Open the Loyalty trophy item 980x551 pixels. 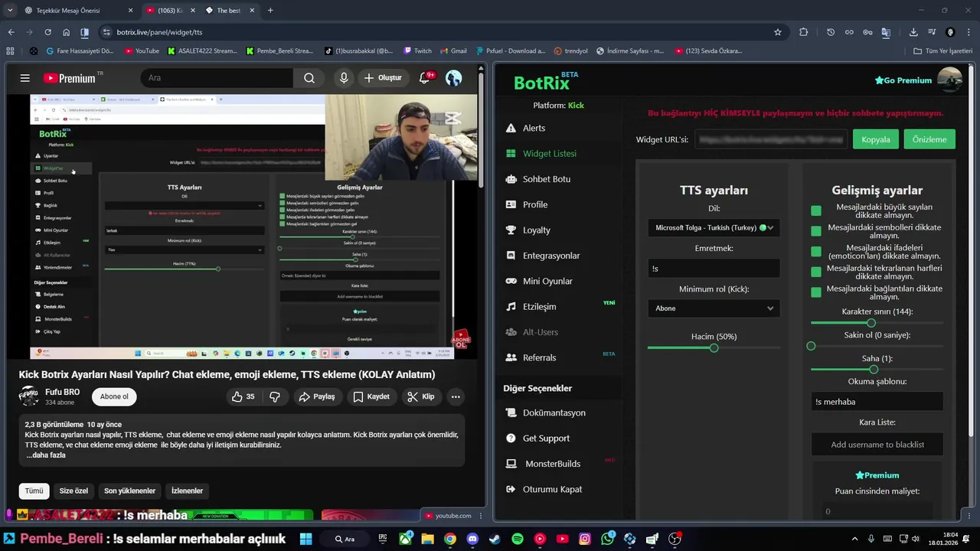tap(536, 230)
